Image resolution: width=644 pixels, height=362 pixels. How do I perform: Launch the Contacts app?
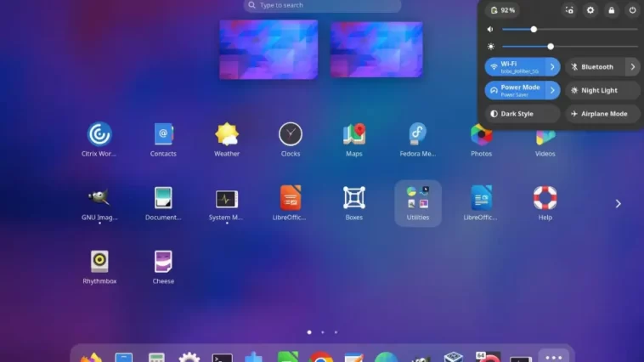[163, 139]
